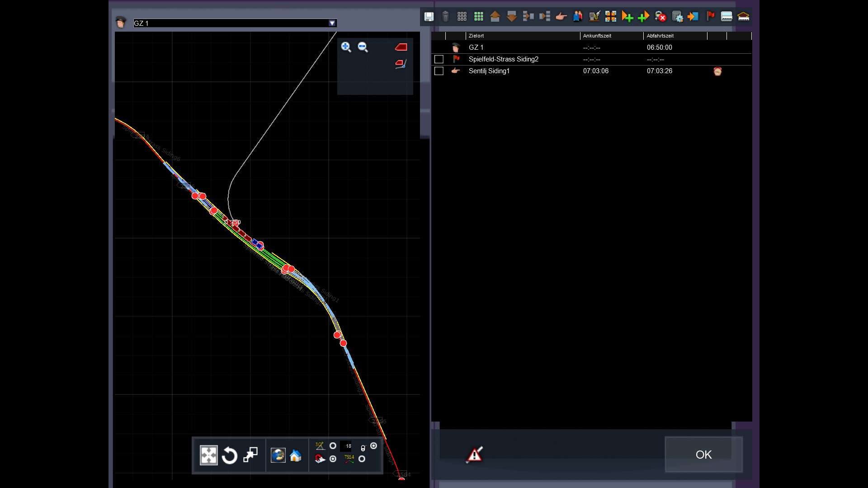Select the Sentilj Siding1 timetable entry
The width and height of the screenshot is (868, 488).
tap(489, 71)
